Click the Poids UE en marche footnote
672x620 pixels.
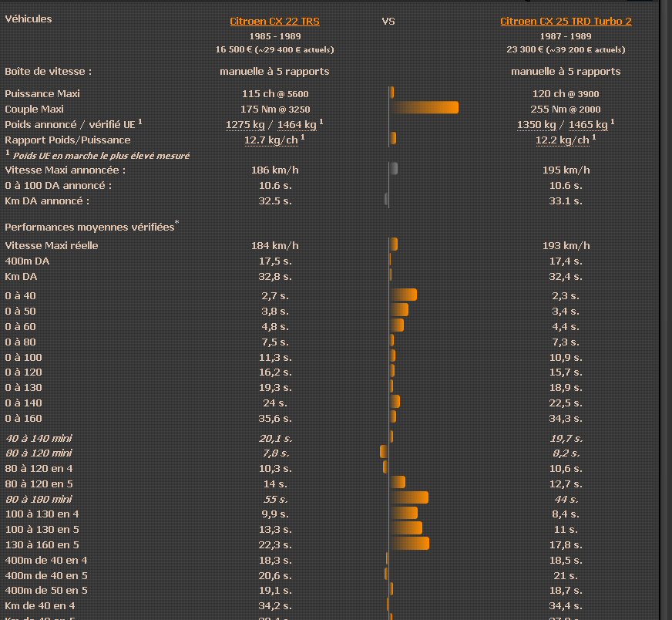pyautogui.click(x=100, y=156)
